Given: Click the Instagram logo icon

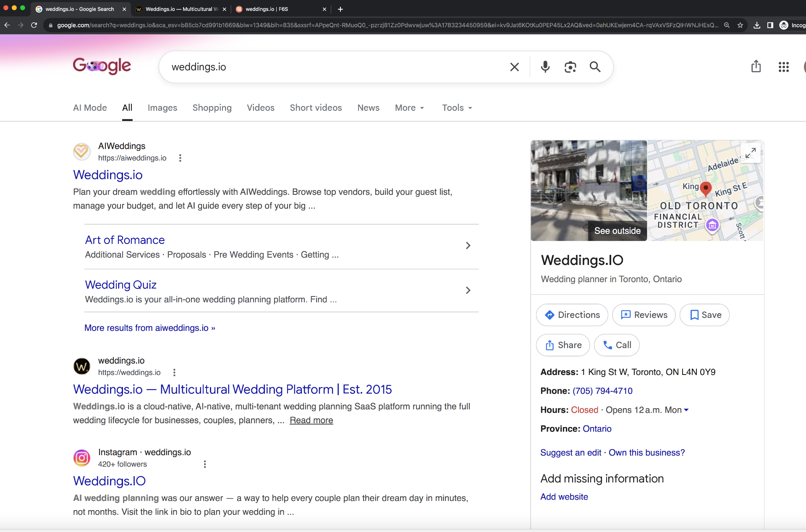Looking at the screenshot, I should pos(82,458).
